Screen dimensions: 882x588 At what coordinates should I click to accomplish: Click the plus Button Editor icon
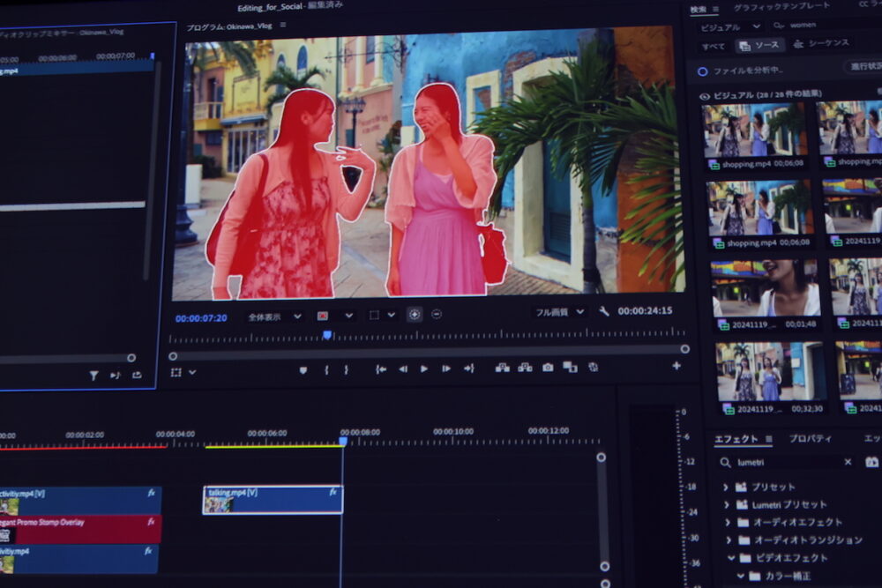click(676, 366)
